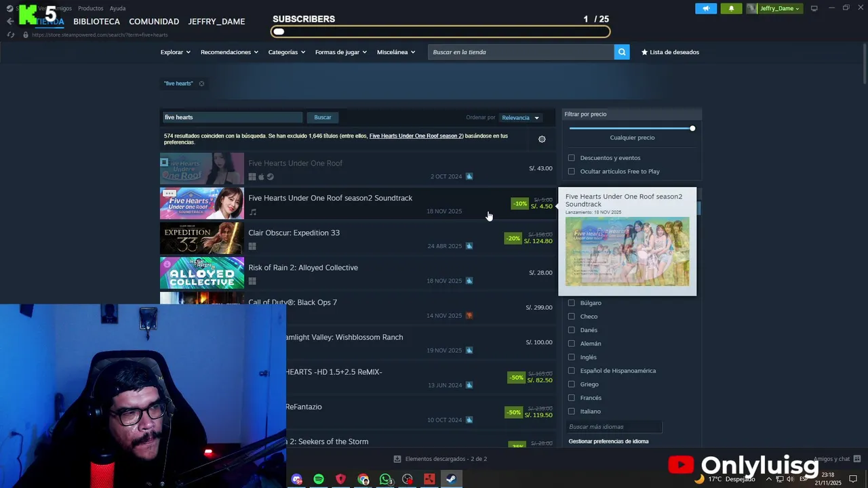Collapse the Filtrar por precio section
868x488 pixels.
pos(632,115)
